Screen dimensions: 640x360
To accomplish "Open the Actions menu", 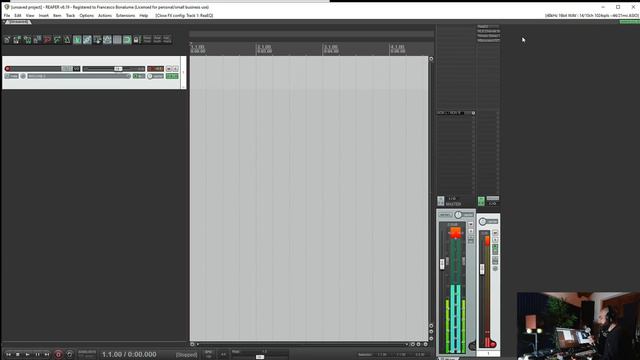I will click(105, 16).
